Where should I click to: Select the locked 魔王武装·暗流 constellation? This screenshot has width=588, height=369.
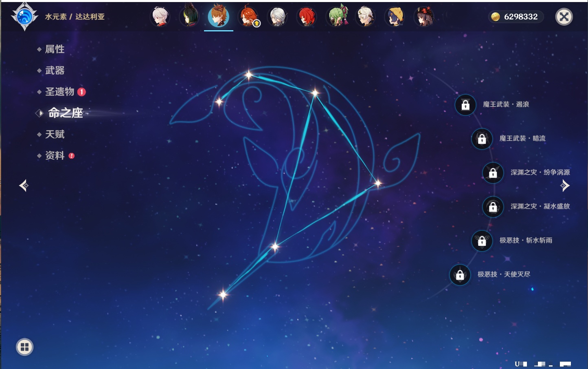point(482,139)
